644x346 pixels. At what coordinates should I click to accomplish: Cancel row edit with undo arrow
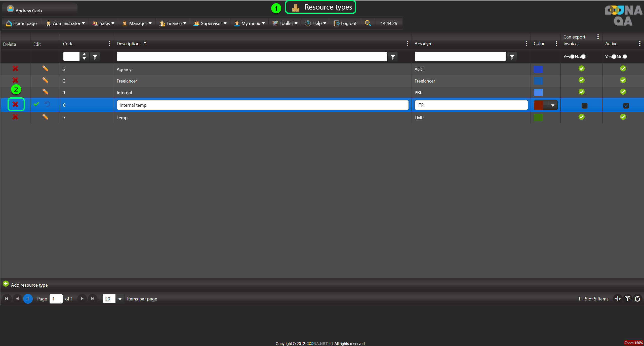click(47, 104)
